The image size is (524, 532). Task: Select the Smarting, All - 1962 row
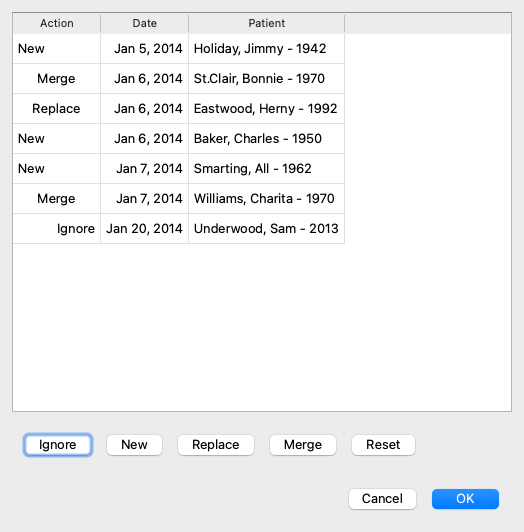point(179,169)
